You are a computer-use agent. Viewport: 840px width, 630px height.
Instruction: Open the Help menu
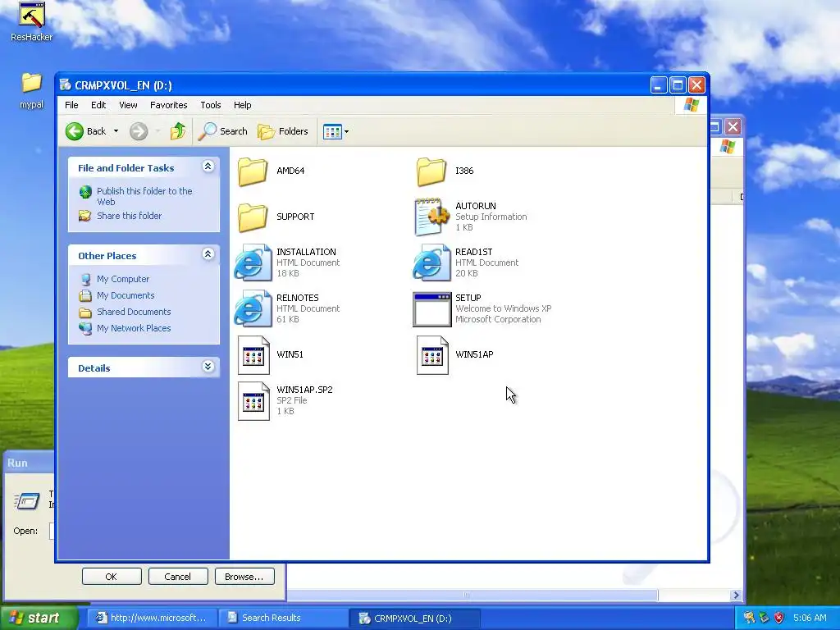pos(242,105)
